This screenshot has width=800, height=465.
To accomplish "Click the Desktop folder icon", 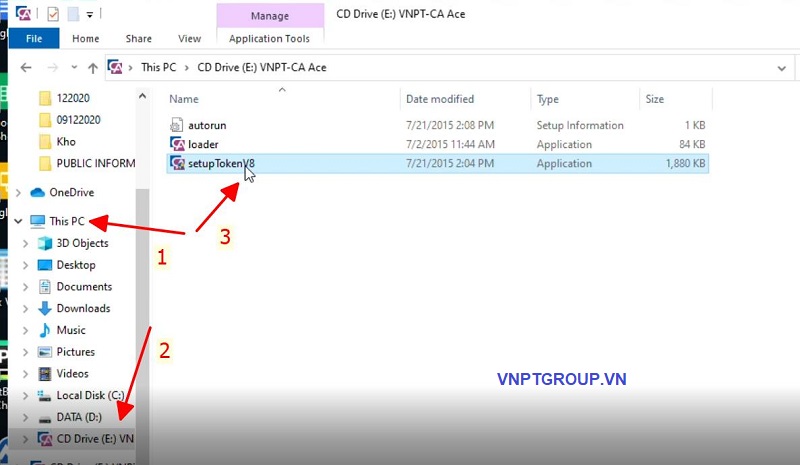I will click(45, 265).
